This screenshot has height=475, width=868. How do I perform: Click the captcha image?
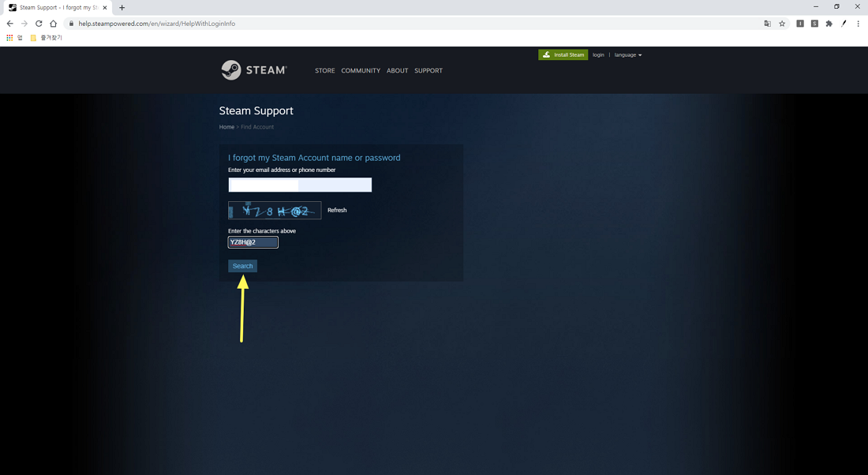click(x=275, y=211)
